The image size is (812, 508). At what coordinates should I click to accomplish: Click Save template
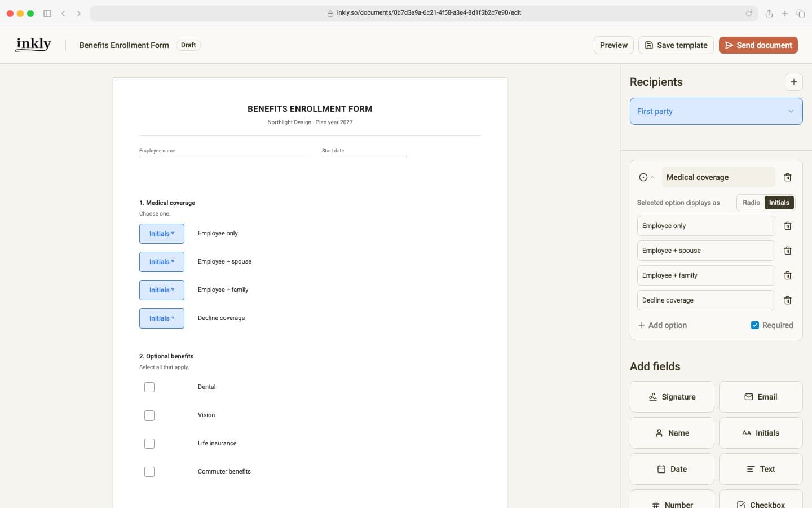676,45
